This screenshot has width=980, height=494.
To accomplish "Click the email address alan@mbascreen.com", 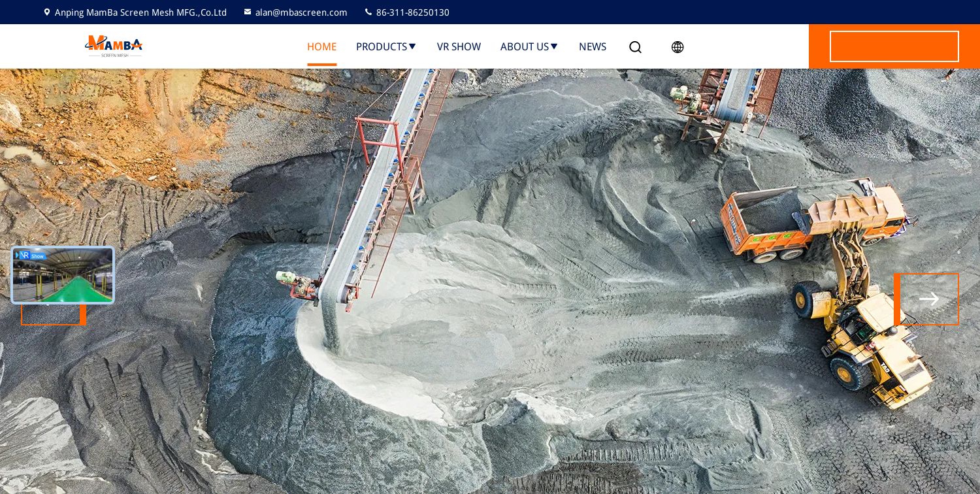I will click(x=301, y=12).
